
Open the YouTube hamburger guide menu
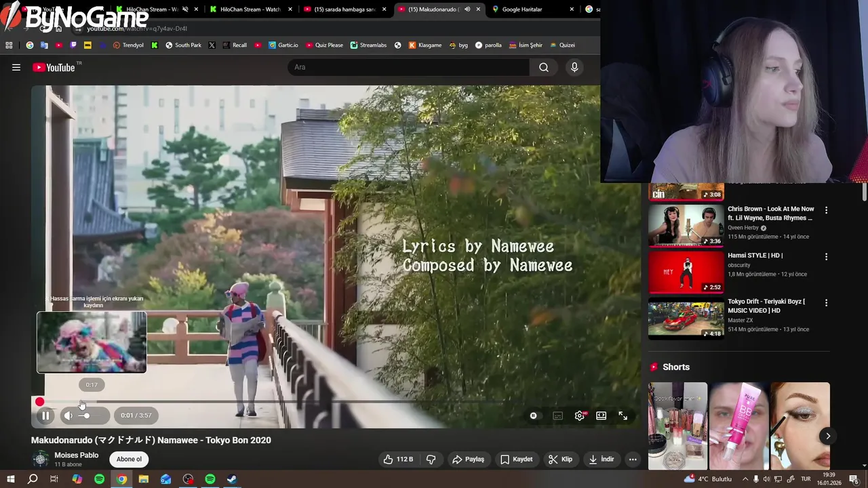click(x=16, y=67)
